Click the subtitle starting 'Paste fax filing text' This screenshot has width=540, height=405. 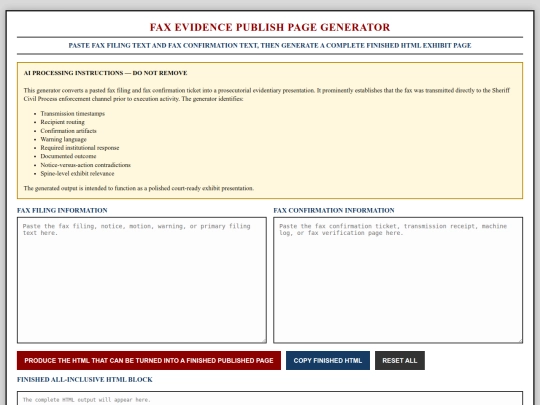(x=270, y=45)
